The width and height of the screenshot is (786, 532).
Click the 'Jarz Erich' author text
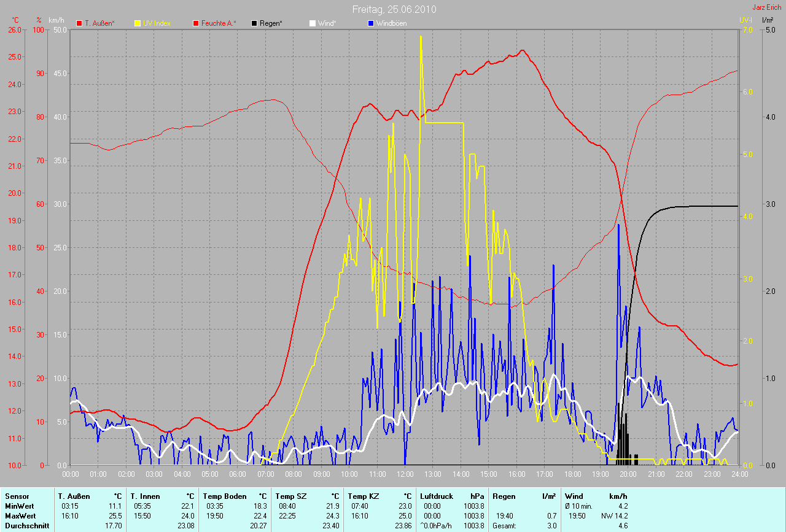pos(767,7)
